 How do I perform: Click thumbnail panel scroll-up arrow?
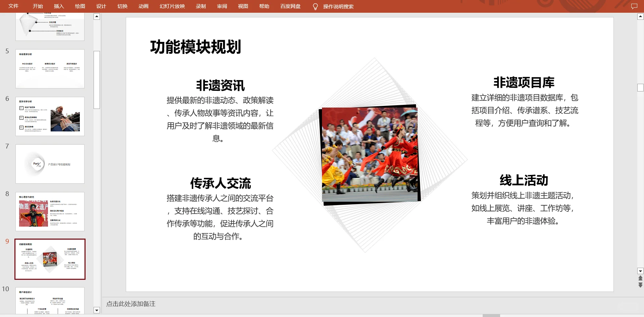pyautogui.click(x=97, y=16)
